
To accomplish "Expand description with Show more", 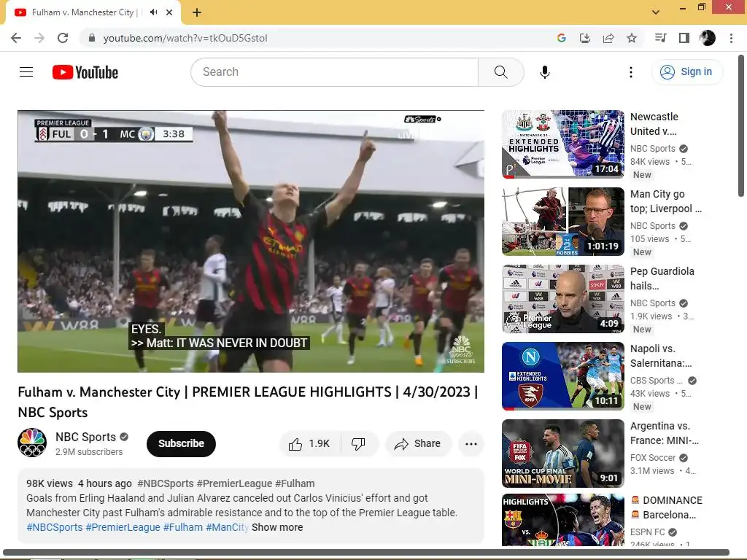I will point(277,527).
